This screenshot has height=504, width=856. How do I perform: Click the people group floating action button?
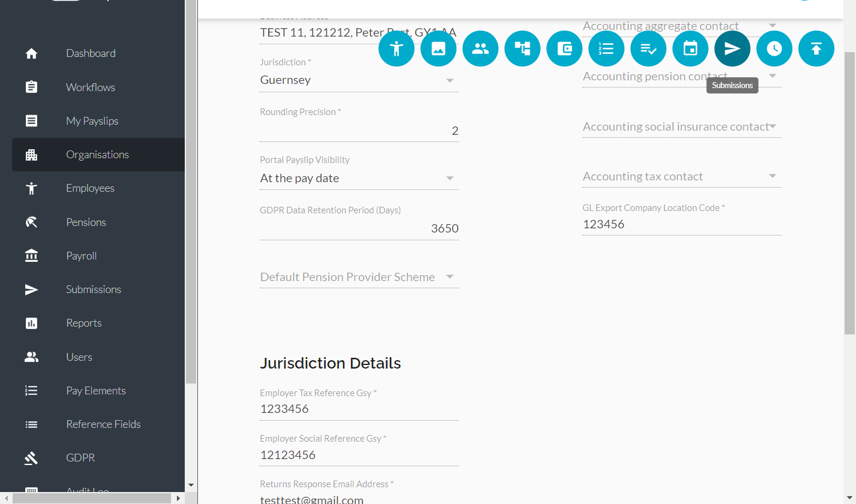480,49
